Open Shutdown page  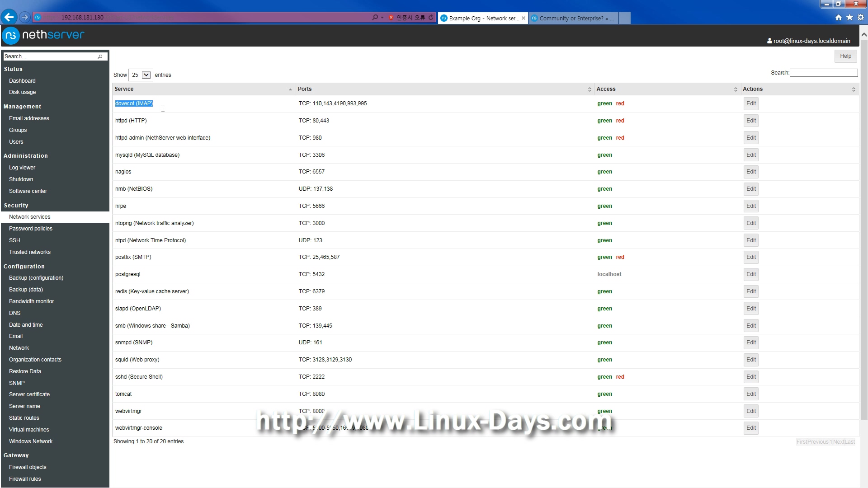coord(21,179)
